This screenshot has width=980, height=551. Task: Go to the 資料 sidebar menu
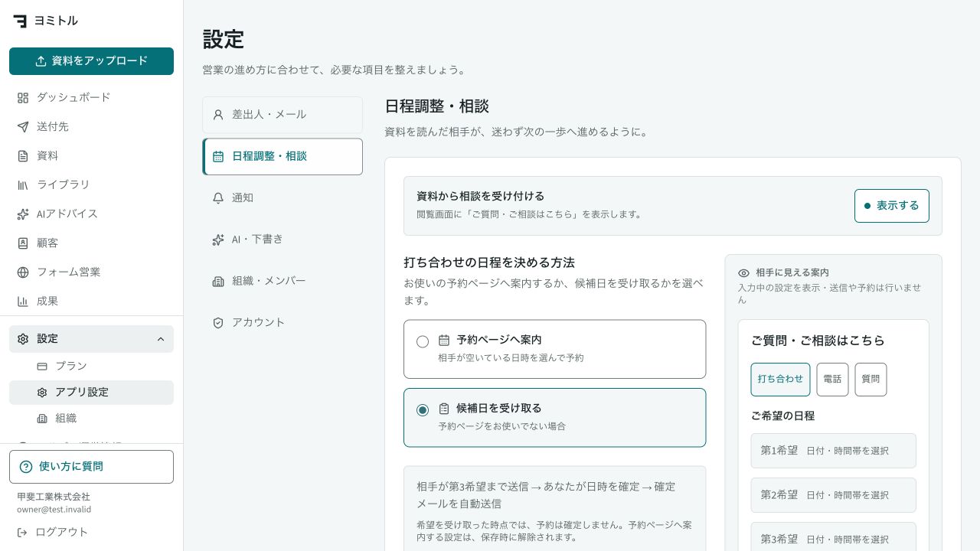click(92, 156)
